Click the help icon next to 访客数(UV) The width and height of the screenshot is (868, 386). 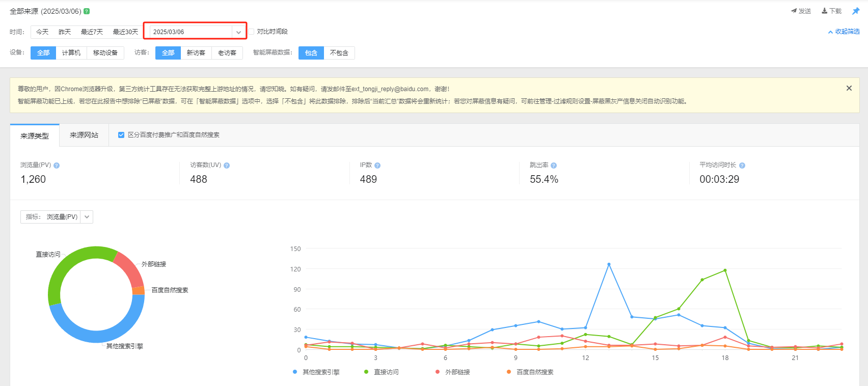pyautogui.click(x=227, y=166)
